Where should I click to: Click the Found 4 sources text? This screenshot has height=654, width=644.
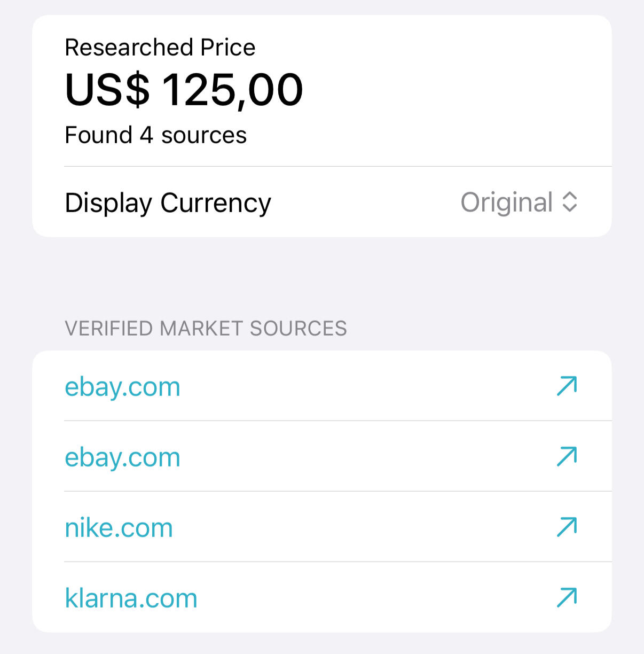coord(155,135)
